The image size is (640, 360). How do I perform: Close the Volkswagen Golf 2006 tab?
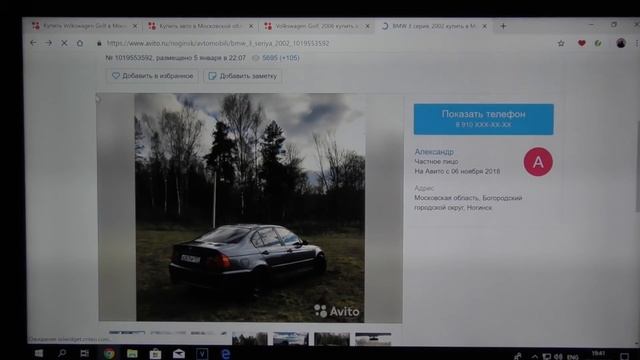click(367, 26)
